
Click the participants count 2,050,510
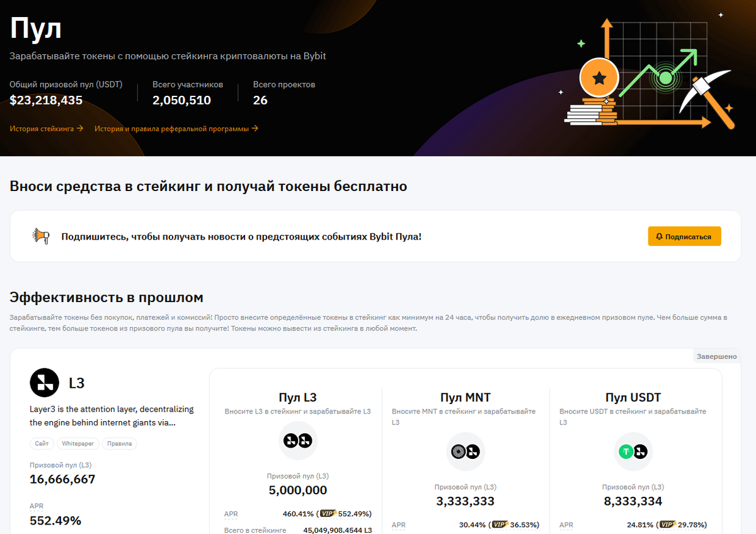click(181, 100)
